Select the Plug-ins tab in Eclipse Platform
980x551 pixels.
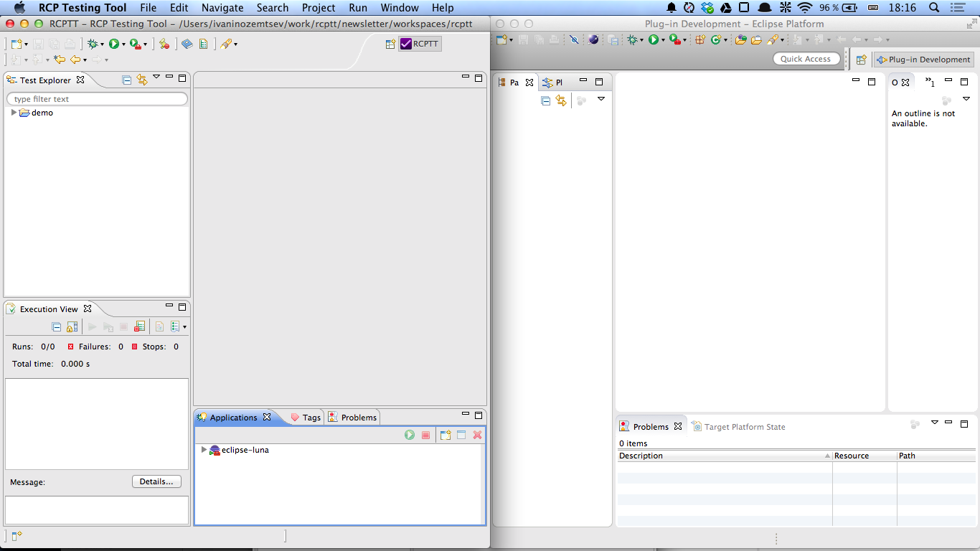pyautogui.click(x=553, y=83)
